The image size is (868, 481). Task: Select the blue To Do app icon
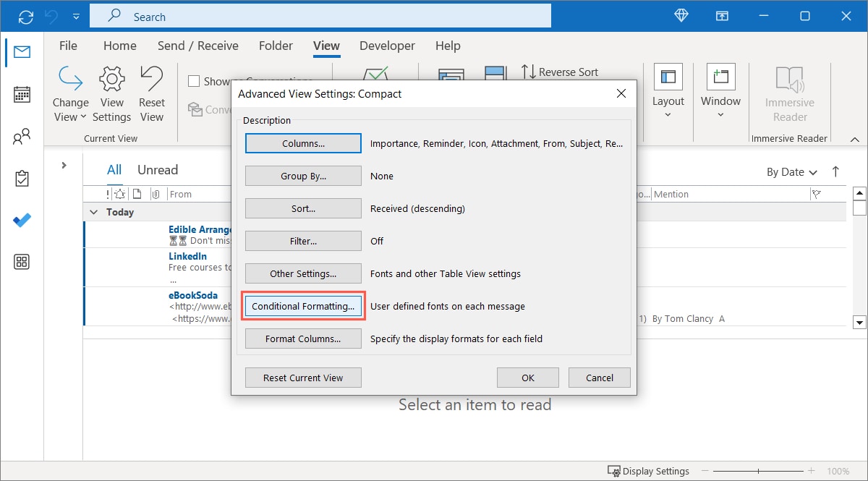click(x=22, y=220)
